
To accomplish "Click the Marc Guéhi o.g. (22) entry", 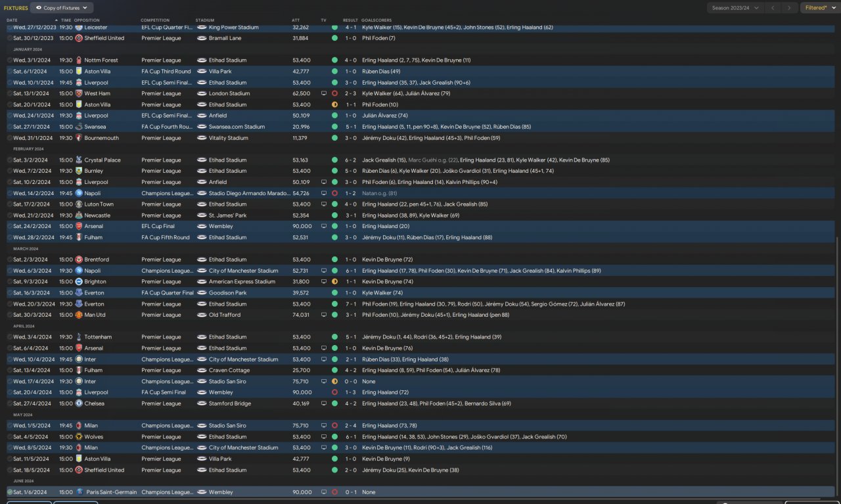I will pos(433,160).
